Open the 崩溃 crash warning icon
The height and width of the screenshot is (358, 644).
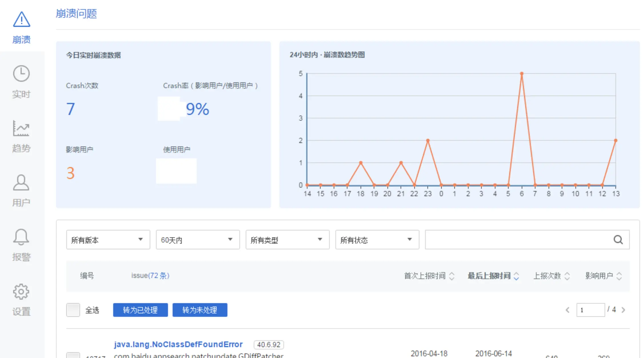21,20
